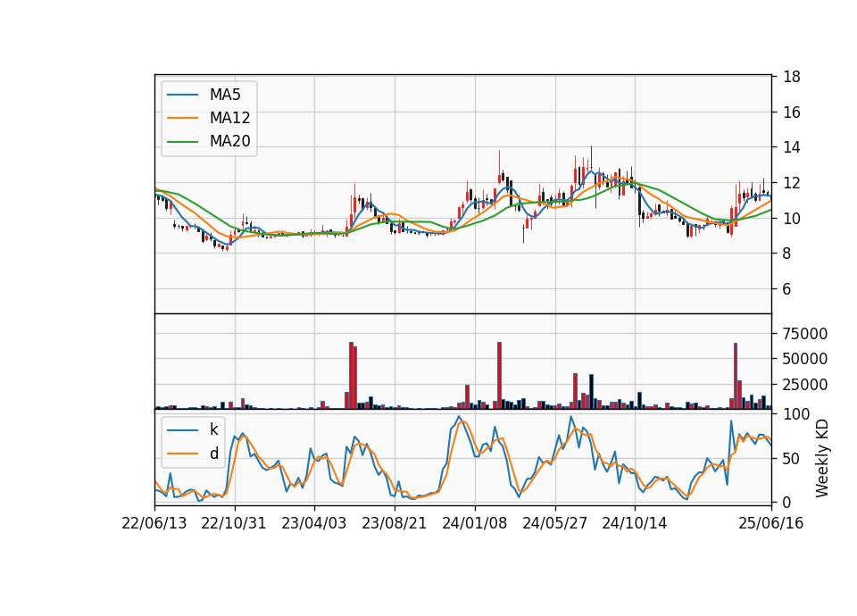Viewport: 857px width, 616px height.
Task: Click the orange MA12 legend line sample
Action: point(182,118)
